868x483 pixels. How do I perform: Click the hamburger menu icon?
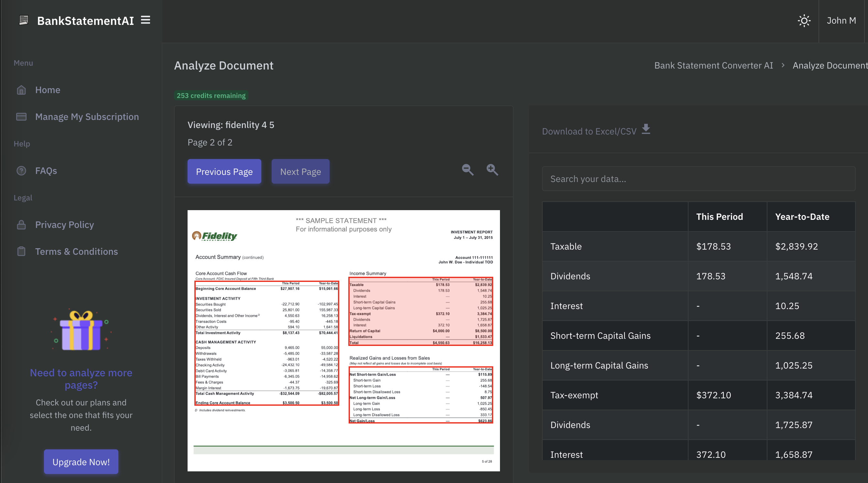pyautogui.click(x=145, y=20)
